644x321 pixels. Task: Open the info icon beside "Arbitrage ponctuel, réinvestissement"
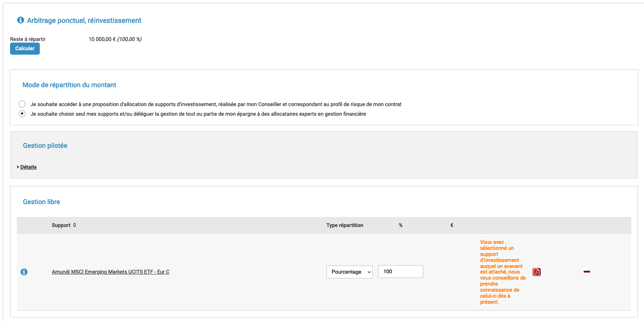pos(21,20)
